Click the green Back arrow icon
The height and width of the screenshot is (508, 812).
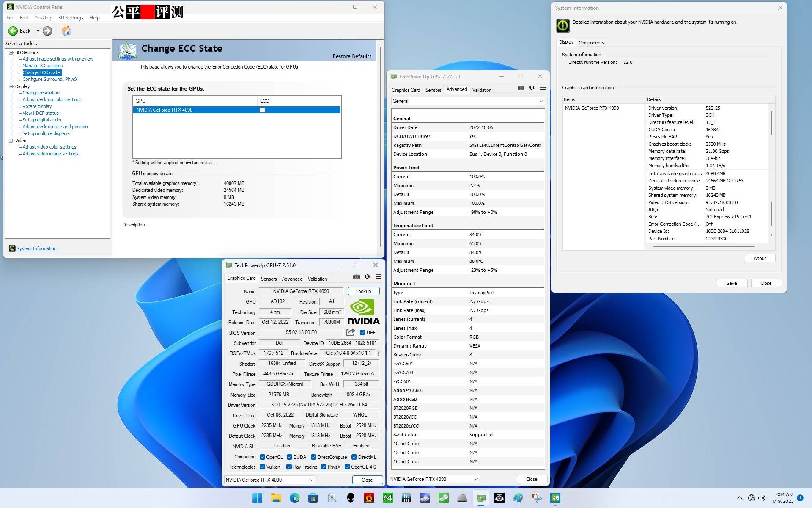(13, 30)
